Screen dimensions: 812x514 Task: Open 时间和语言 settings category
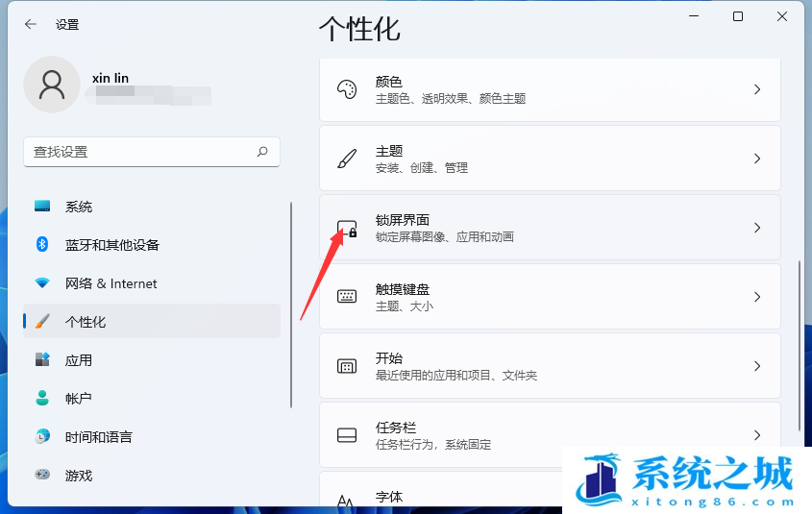tap(98, 437)
